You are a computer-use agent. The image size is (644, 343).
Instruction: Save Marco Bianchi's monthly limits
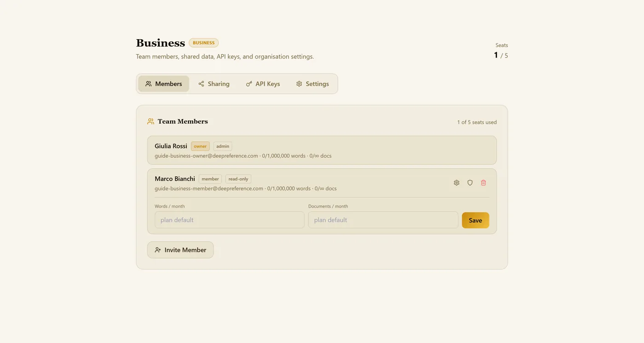(x=475, y=220)
